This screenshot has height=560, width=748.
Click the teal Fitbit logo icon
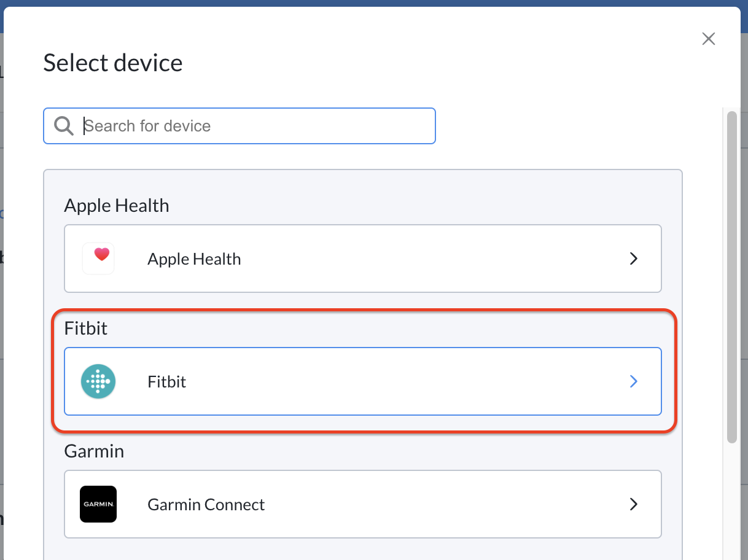pyautogui.click(x=98, y=381)
